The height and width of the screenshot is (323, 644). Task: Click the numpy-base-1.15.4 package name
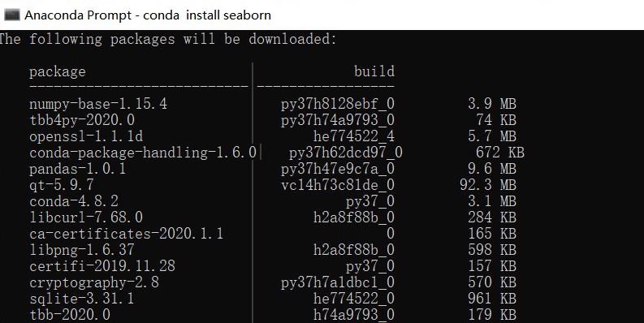98,104
